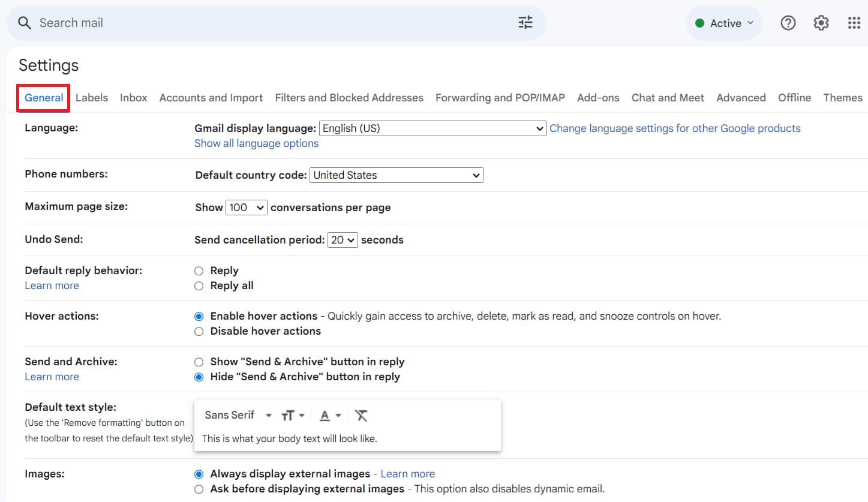Open conversations per page dropdown
The width and height of the screenshot is (868, 502).
[247, 208]
